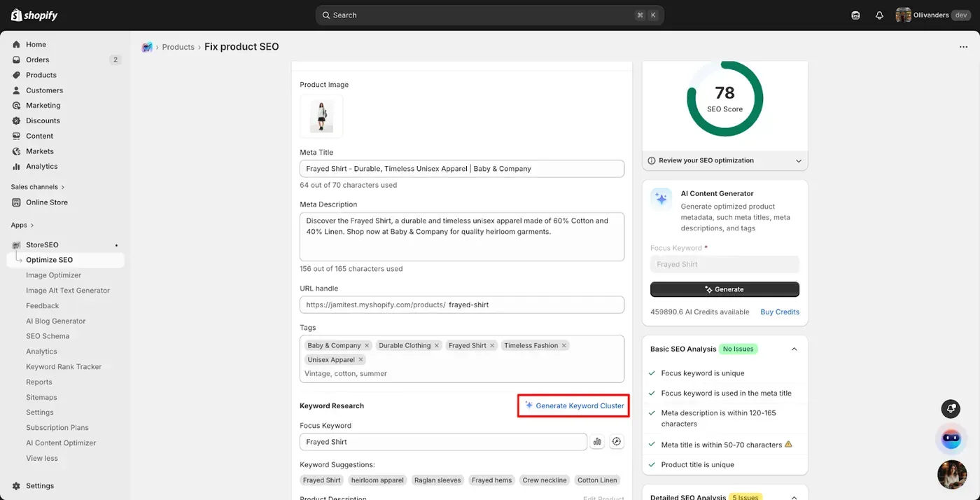Click the URL handle field

462,305
